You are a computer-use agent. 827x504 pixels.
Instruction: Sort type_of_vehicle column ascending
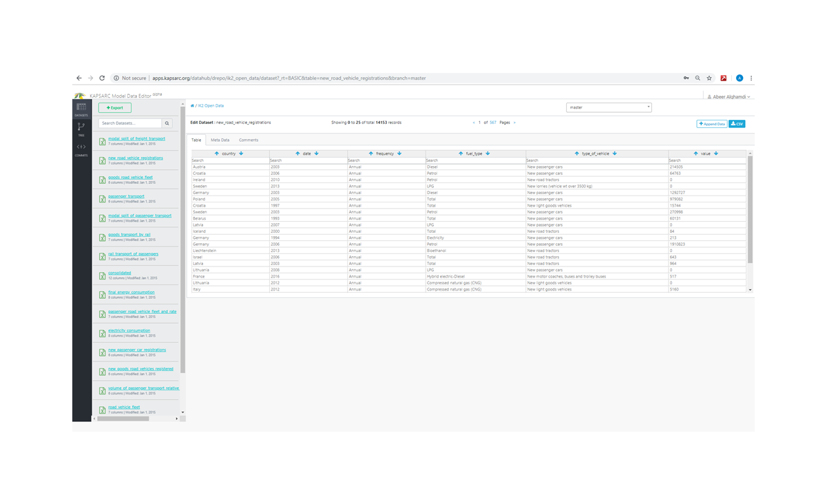pos(576,154)
